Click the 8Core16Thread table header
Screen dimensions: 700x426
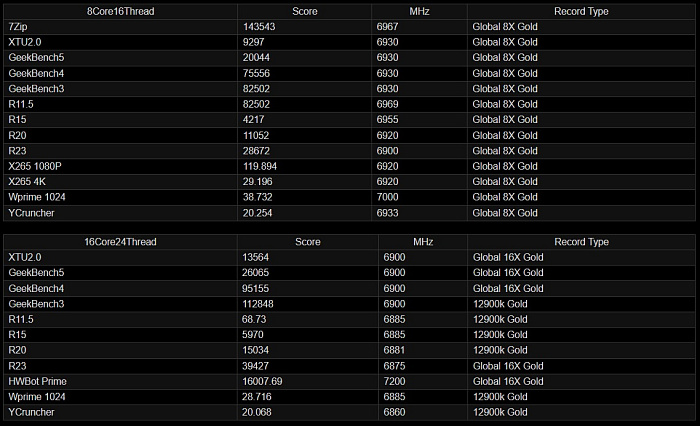121,11
